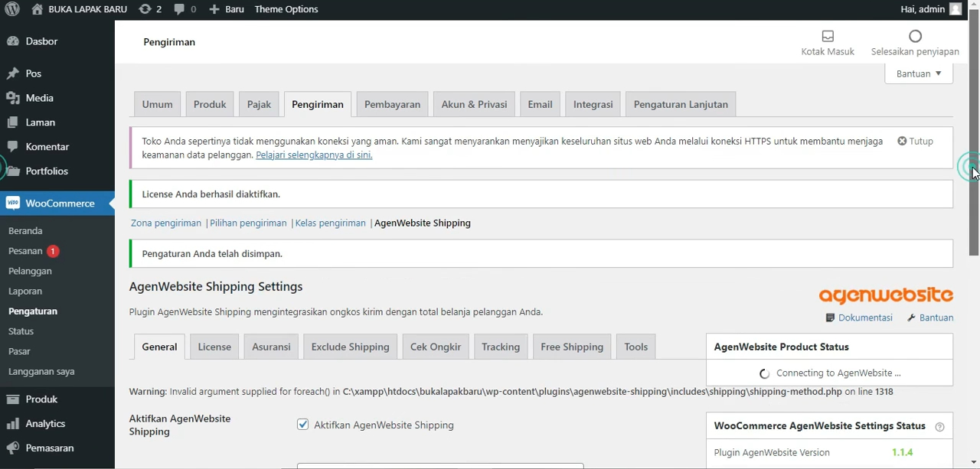Open AgenWebsite Dokumentasi via its book icon
Screen dimensions: 980x469
coord(831,318)
